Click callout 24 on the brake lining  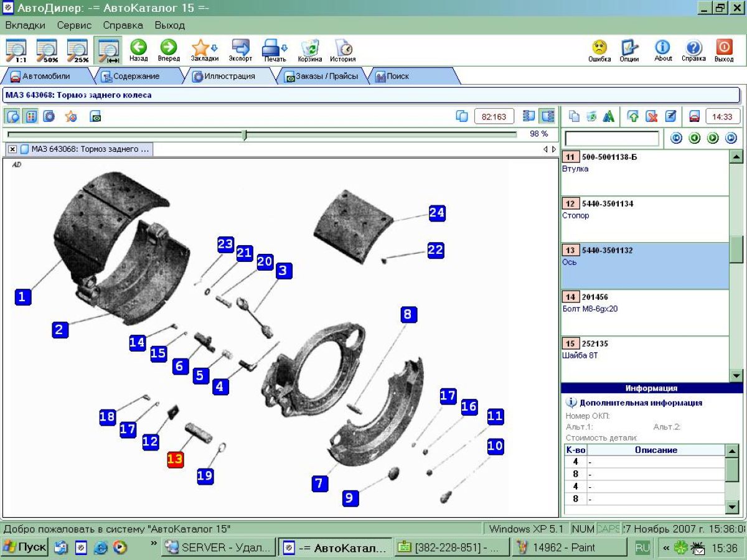pyautogui.click(x=437, y=213)
